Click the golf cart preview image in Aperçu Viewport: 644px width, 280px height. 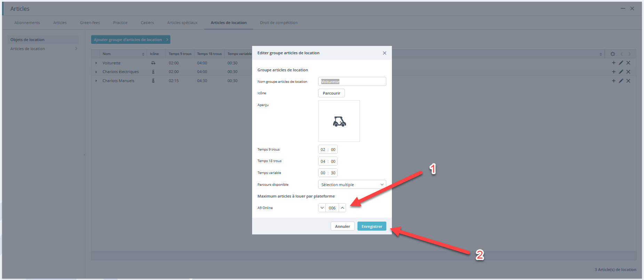point(339,121)
